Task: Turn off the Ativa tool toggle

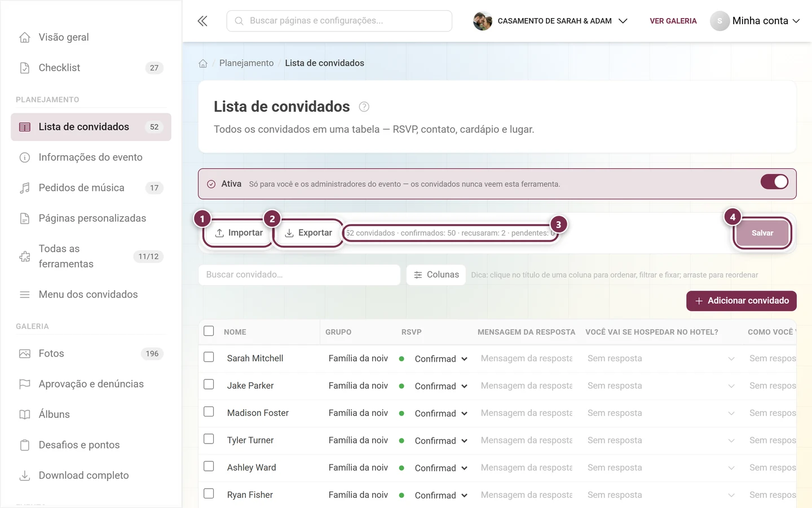Action: 774,182
